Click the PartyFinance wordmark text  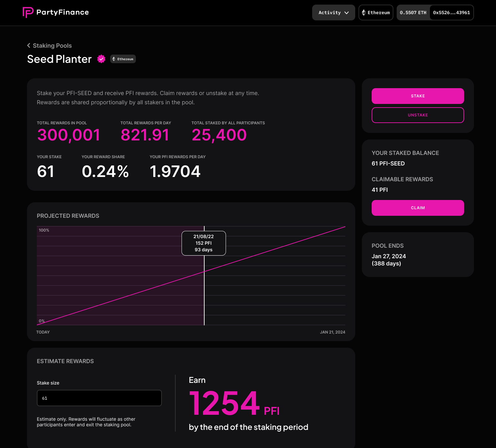(x=62, y=12)
